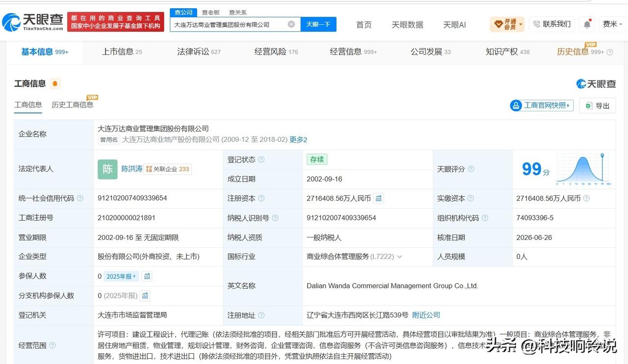Click registration number 210200000021891
This screenshot has height=364, width=628.
click(128, 218)
